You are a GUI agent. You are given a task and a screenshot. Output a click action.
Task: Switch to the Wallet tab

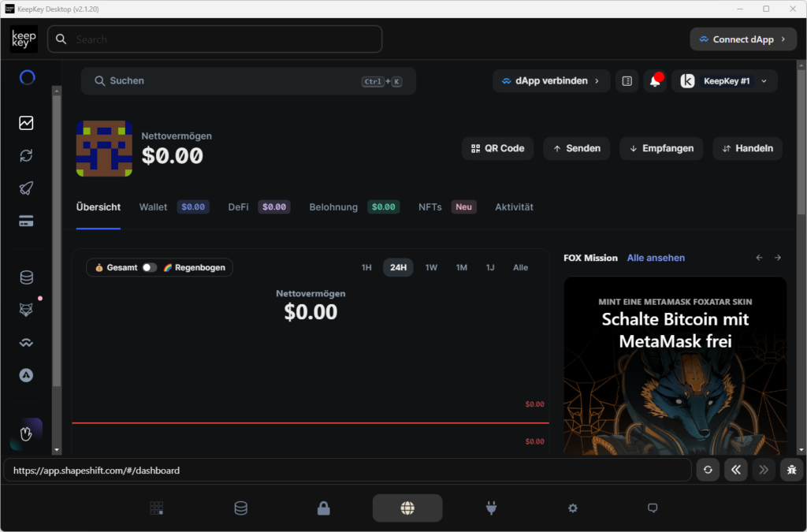174,206
